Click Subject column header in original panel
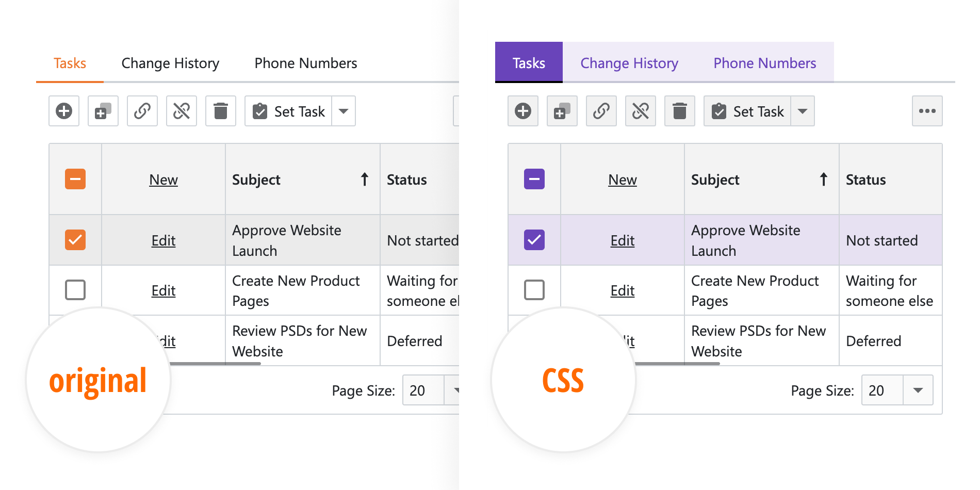 tap(303, 179)
